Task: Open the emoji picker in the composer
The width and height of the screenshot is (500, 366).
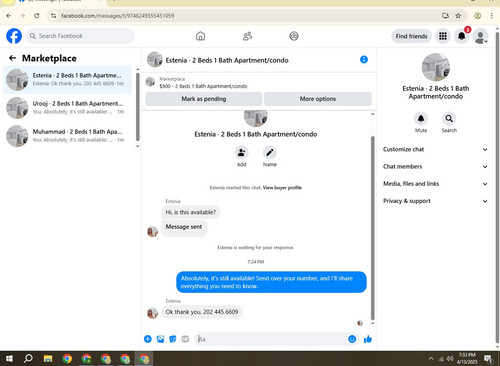Action: click(x=352, y=339)
